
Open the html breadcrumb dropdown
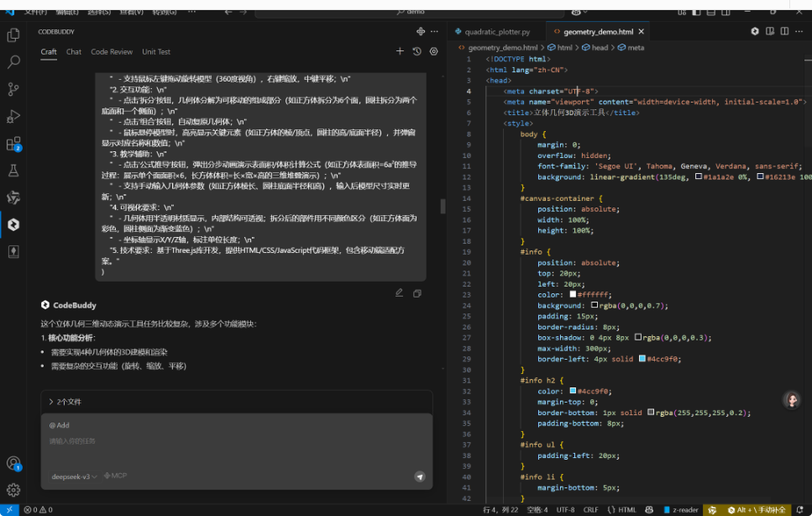click(560, 48)
